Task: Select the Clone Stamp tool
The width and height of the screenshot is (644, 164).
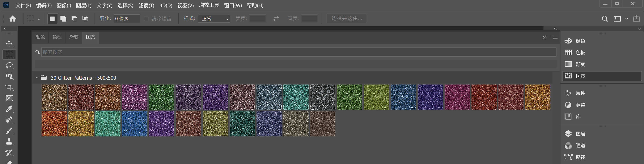Action: 9,141
